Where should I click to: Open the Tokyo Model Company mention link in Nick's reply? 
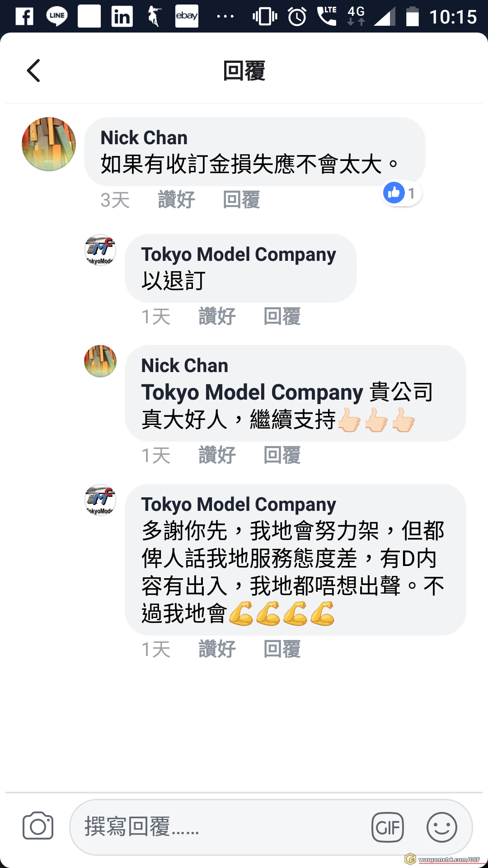coord(252,392)
